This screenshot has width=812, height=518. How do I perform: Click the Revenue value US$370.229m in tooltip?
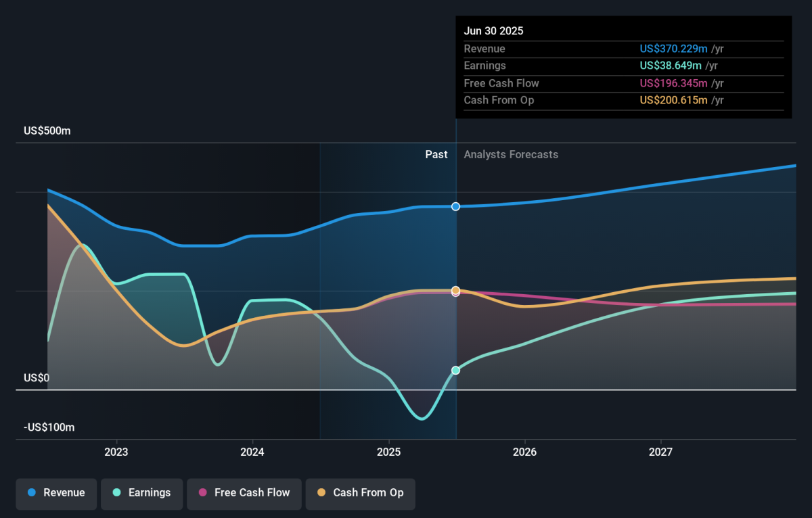(x=674, y=49)
